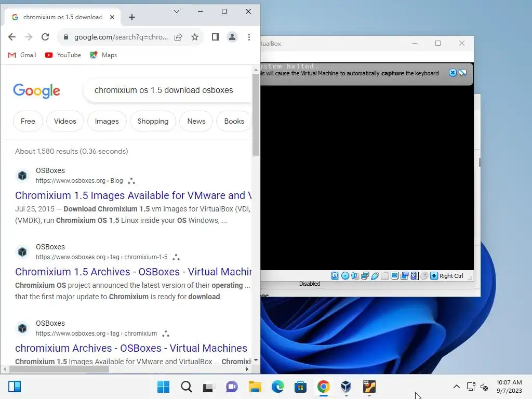Open chromixium Archives - OSBoxes result

131,348
